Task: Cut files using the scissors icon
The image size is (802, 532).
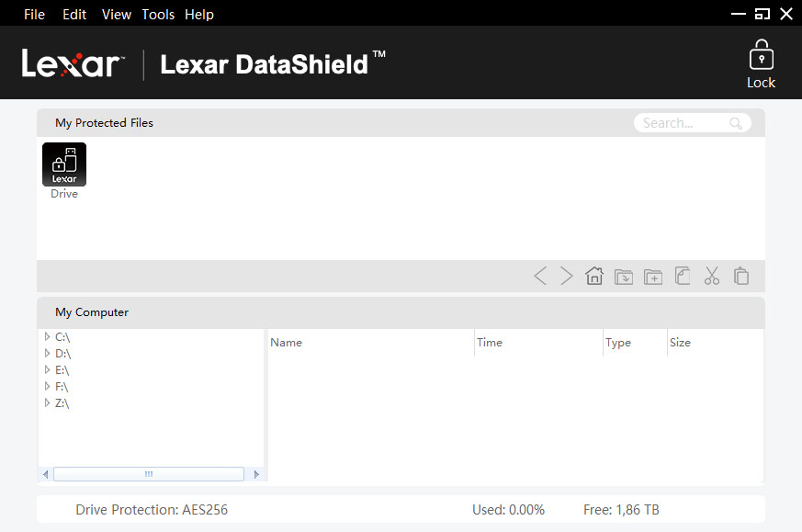Action: [x=712, y=276]
